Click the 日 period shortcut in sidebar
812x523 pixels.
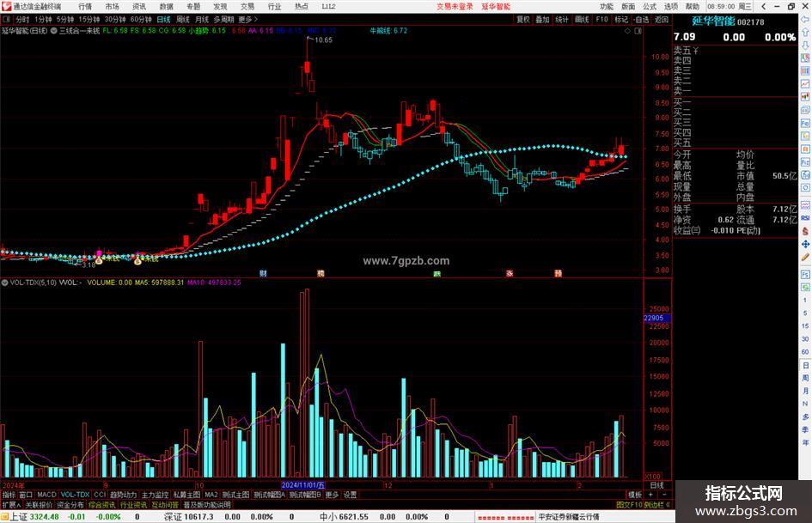click(x=805, y=365)
